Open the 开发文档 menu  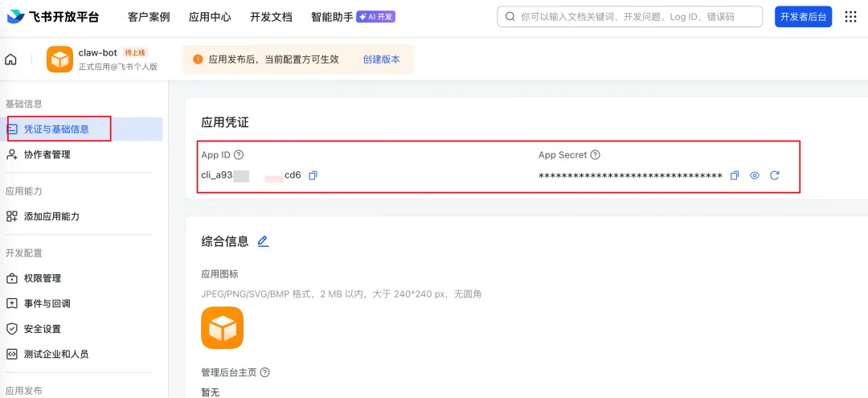271,17
